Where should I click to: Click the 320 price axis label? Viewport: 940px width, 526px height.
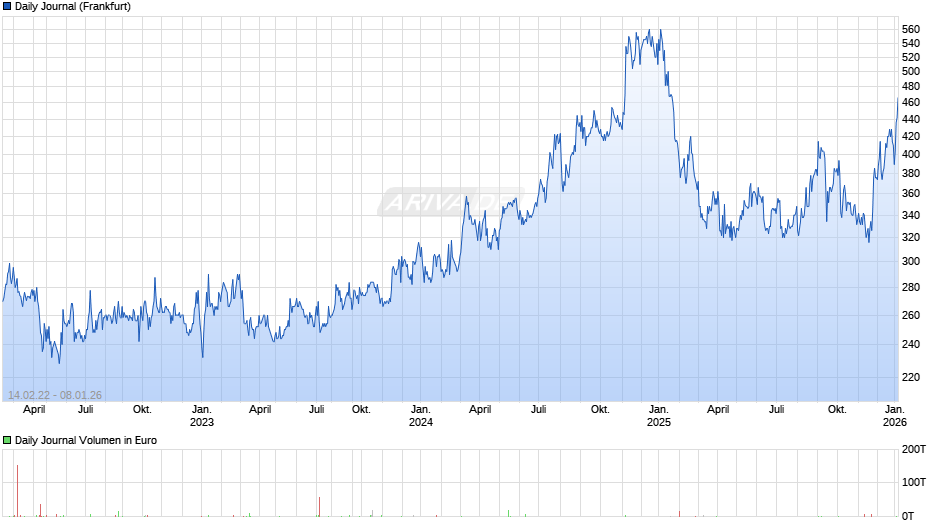point(911,238)
